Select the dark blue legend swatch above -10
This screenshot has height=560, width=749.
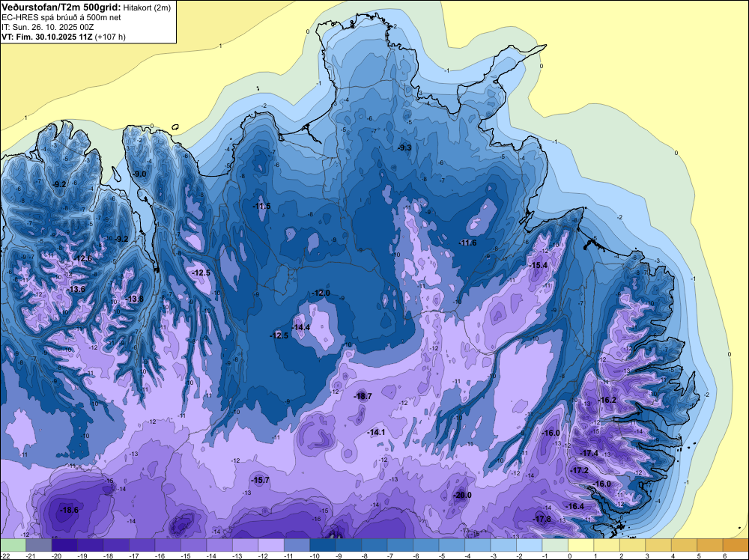[x=322, y=545]
